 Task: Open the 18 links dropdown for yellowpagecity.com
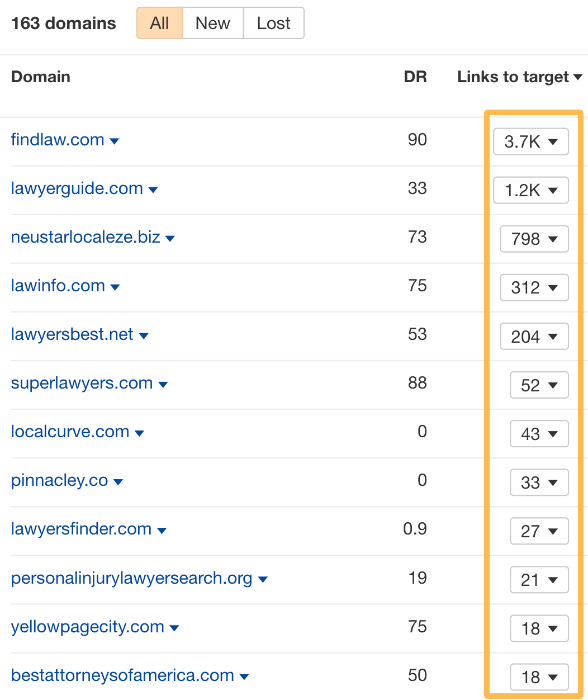[539, 628]
